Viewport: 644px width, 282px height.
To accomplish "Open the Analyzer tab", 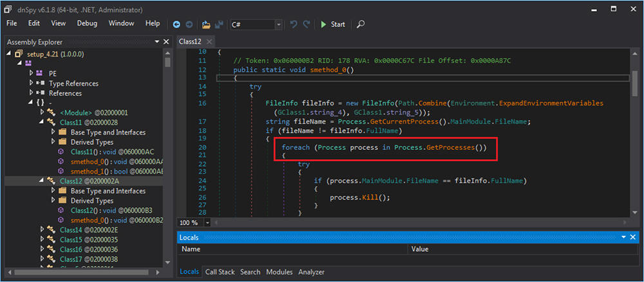I will click(x=310, y=272).
